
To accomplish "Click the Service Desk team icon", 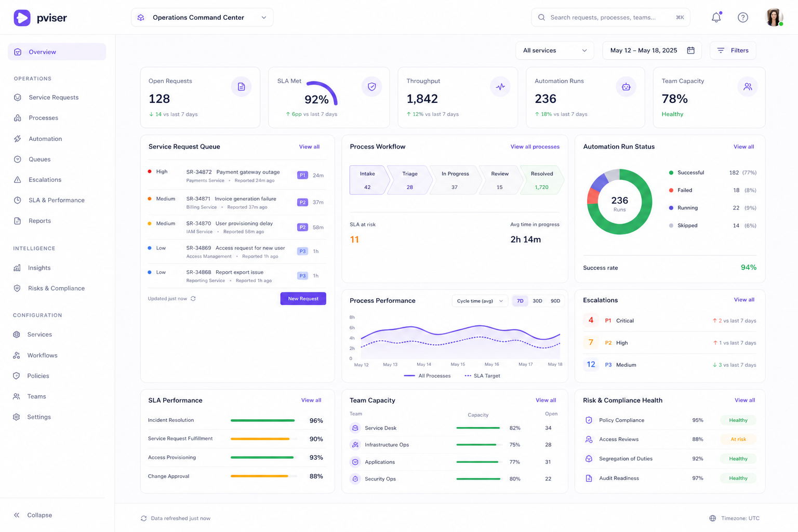I will (355, 428).
